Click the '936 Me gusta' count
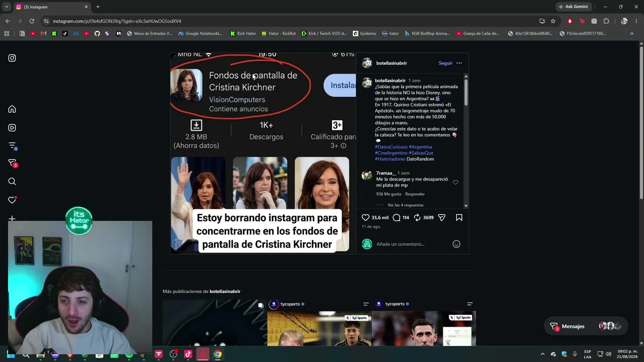The height and width of the screenshot is (362, 644). (389, 194)
